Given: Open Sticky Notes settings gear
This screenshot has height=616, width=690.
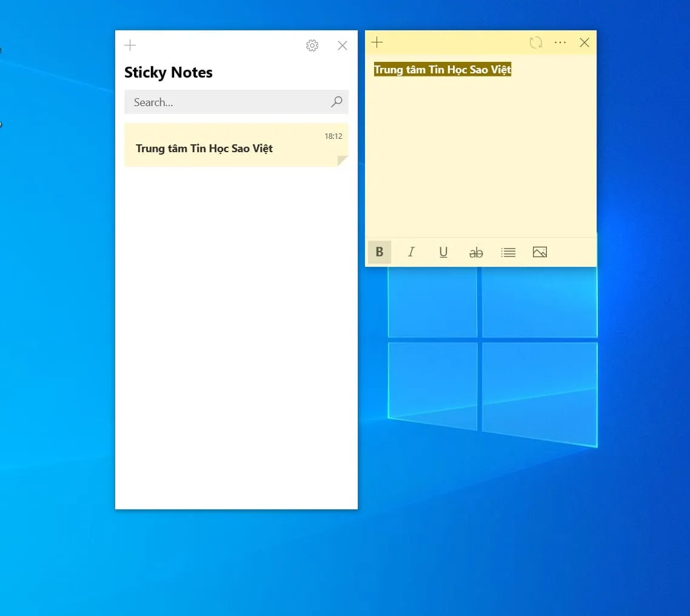Looking at the screenshot, I should 312,45.
